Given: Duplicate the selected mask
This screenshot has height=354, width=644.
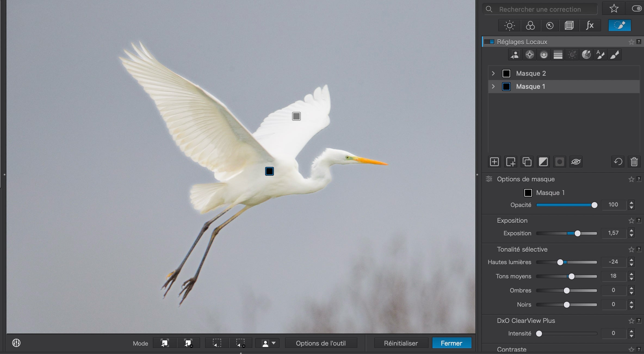Looking at the screenshot, I should point(527,162).
